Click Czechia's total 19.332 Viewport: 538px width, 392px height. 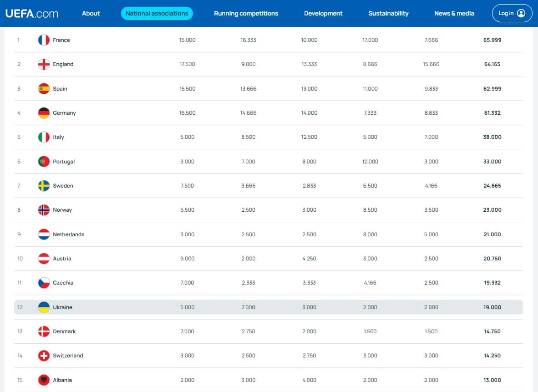(492, 283)
